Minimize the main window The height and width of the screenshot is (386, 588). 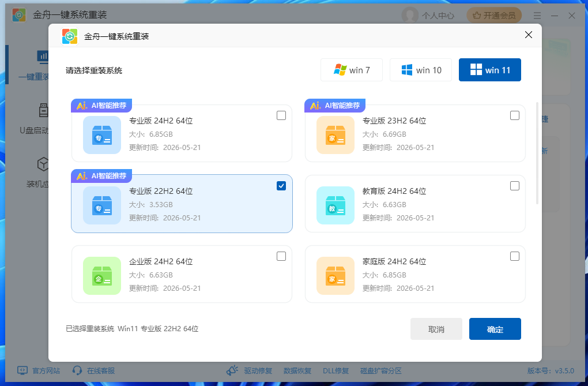[x=555, y=16]
